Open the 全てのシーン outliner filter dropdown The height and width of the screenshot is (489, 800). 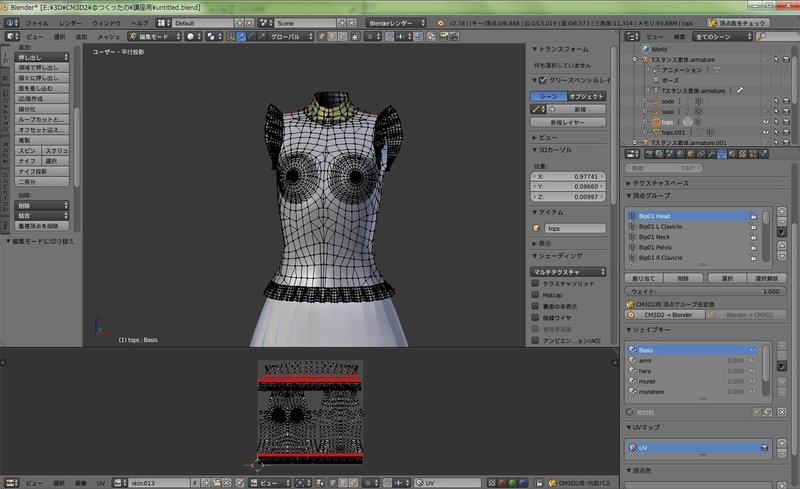tap(722, 37)
